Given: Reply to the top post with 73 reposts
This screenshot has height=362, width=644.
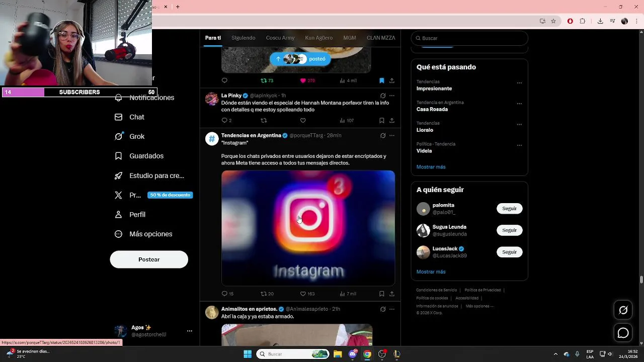Looking at the screenshot, I should tap(224, 80).
